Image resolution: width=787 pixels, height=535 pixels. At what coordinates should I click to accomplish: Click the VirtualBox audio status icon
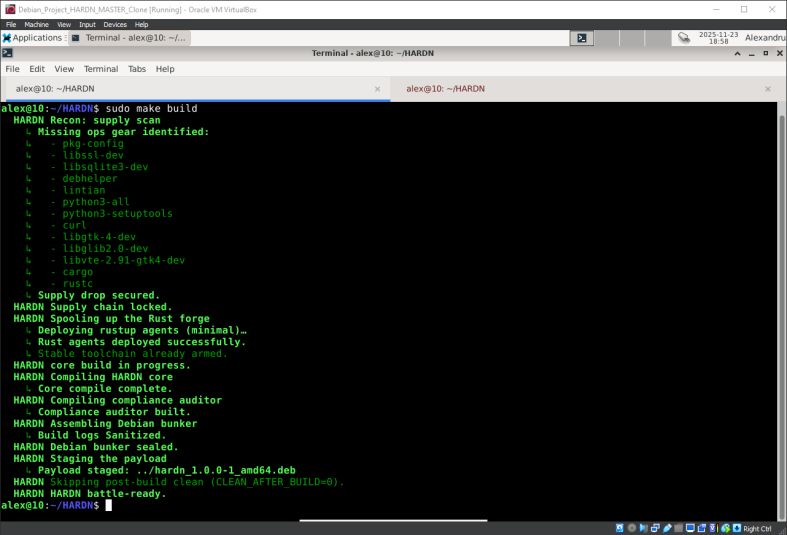point(643,528)
